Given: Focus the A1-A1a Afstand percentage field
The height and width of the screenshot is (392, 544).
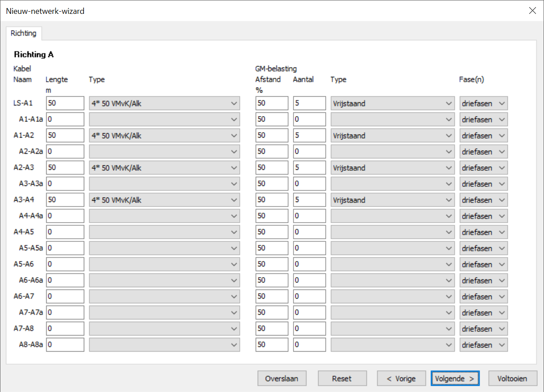Looking at the screenshot, I should tap(272, 120).
